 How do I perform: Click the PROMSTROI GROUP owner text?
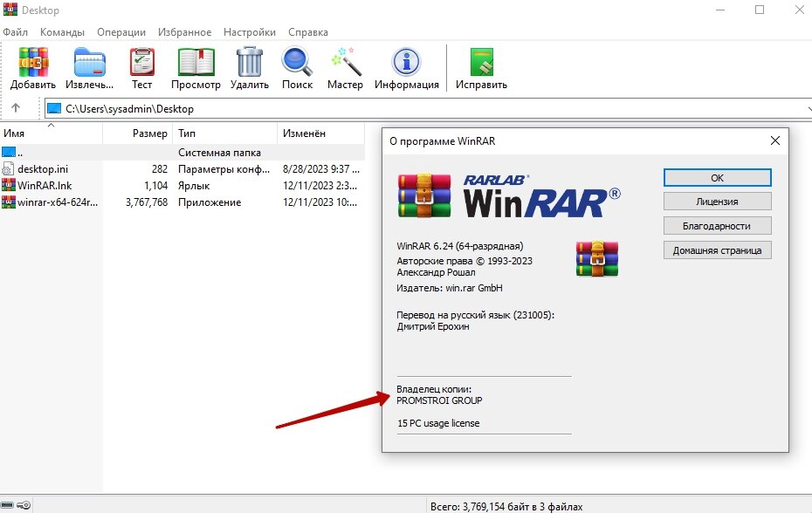click(439, 400)
